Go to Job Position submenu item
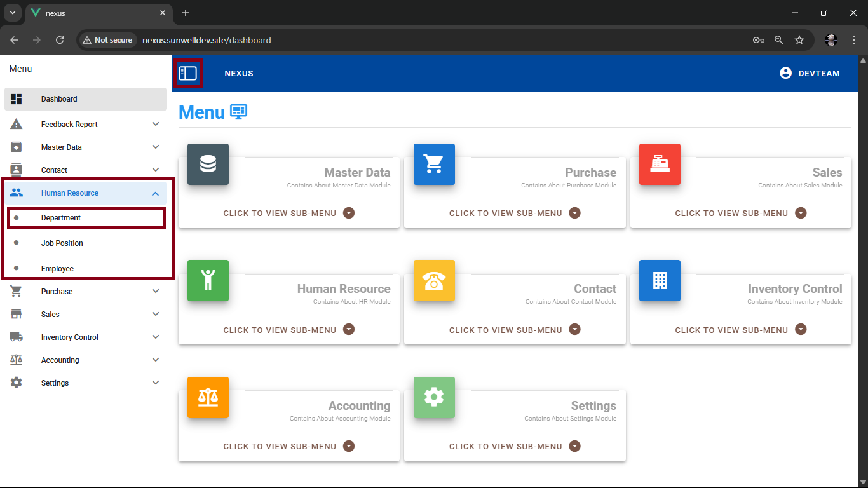 pyautogui.click(x=62, y=243)
